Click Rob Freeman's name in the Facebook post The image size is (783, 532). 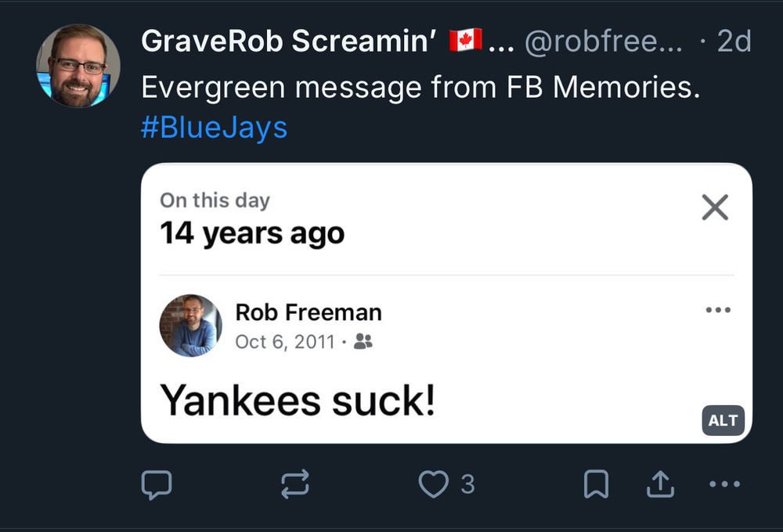309,311
